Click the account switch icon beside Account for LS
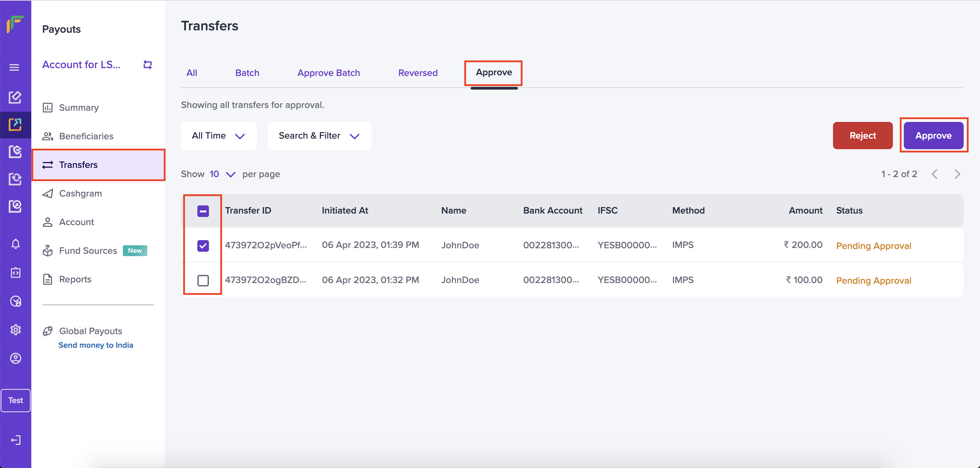The width and height of the screenshot is (980, 468). tap(148, 65)
